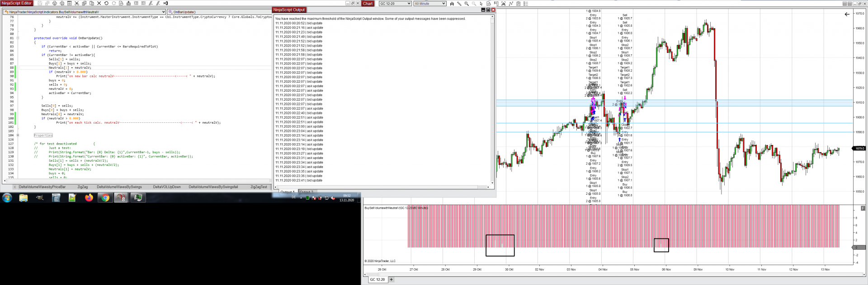Image resolution: width=868 pixels, height=285 pixels.
Task: Click the Undo icon in editor toolbar
Action: 106,3
